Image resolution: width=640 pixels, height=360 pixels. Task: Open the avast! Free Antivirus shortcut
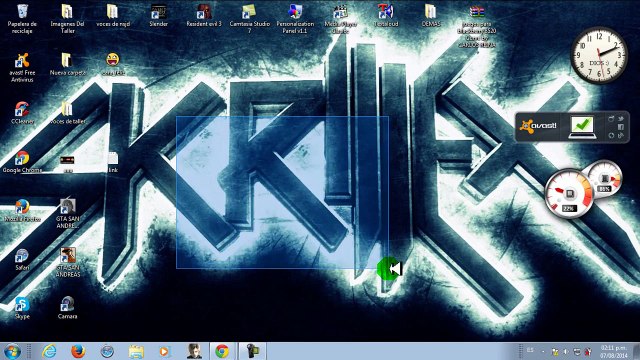(22, 67)
